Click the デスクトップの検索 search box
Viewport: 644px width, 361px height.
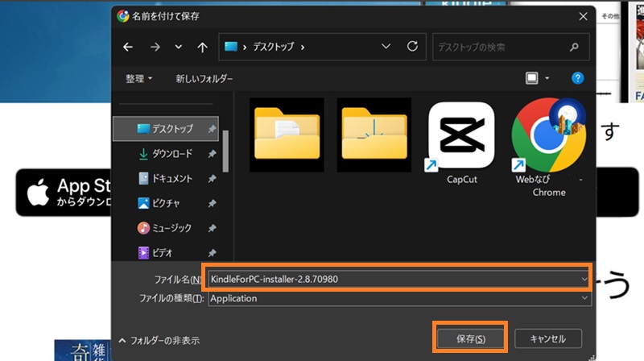coord(511,47)
